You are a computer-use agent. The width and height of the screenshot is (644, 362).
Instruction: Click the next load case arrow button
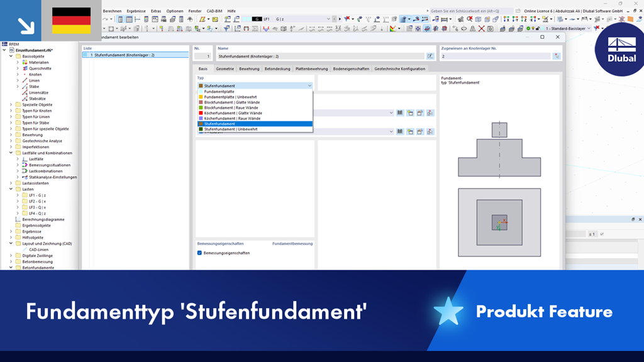[340, 19]
